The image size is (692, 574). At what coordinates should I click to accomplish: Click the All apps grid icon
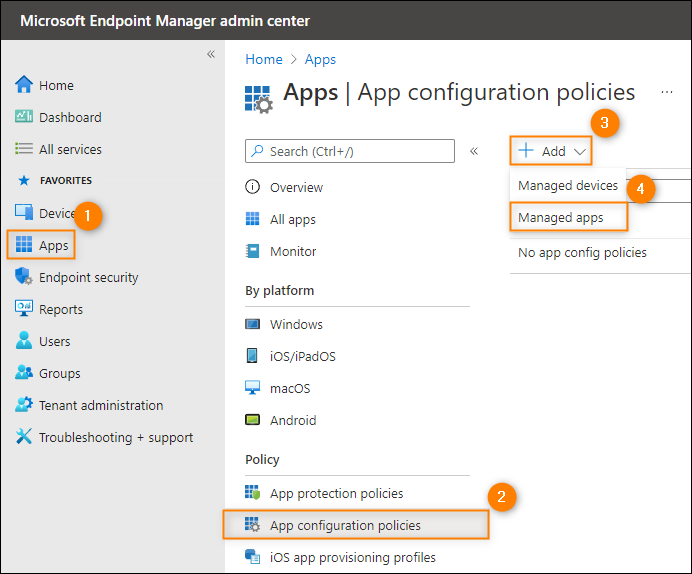252,219
